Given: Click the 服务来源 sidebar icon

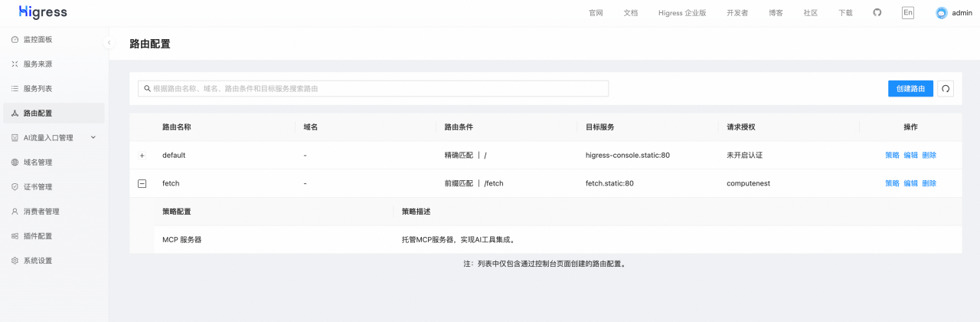Looking at the screenshot, I should (15, 64).
